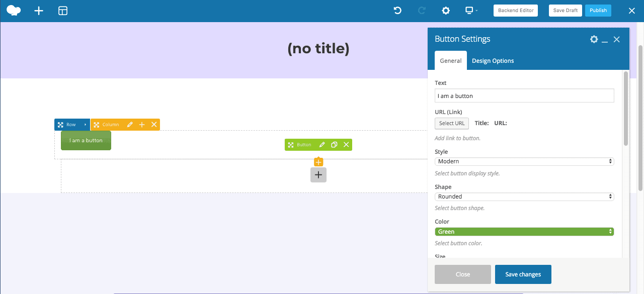
Task: Delete the button element with X icon
Action: click(x=346, y=145)
